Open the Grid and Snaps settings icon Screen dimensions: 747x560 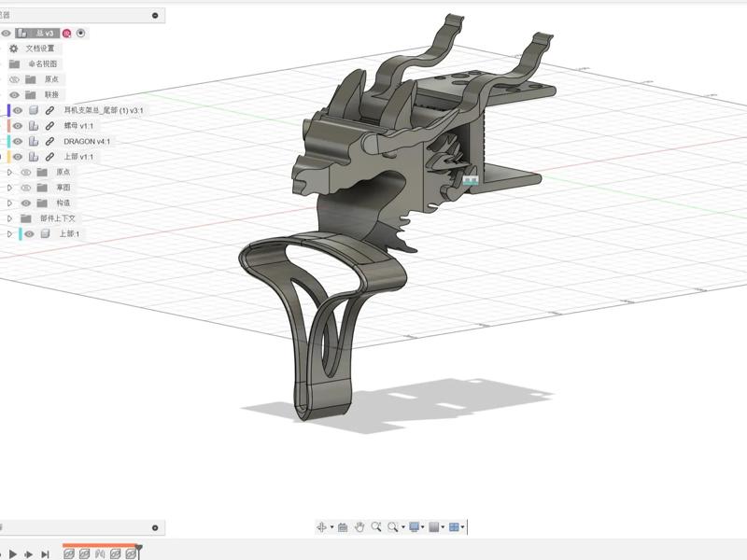(x=434, y=527)
